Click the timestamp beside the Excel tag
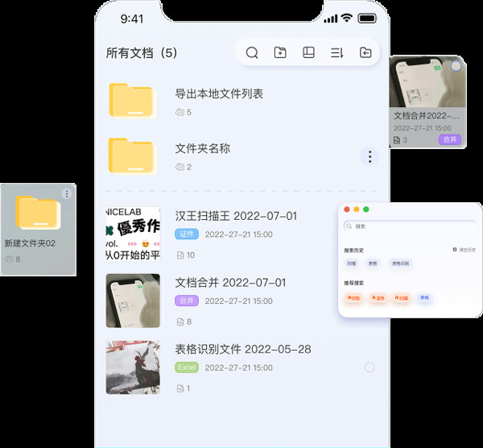483x448 pixels. click(x=239, y=367)
